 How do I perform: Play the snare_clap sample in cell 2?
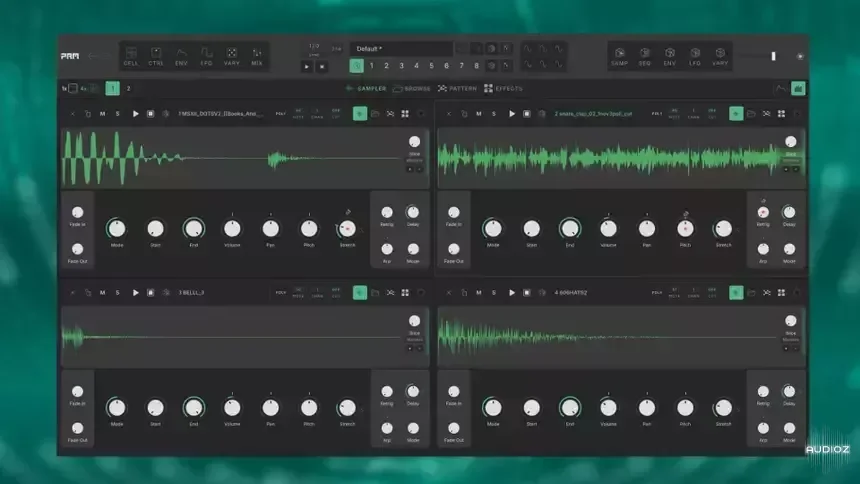(512, 114)
